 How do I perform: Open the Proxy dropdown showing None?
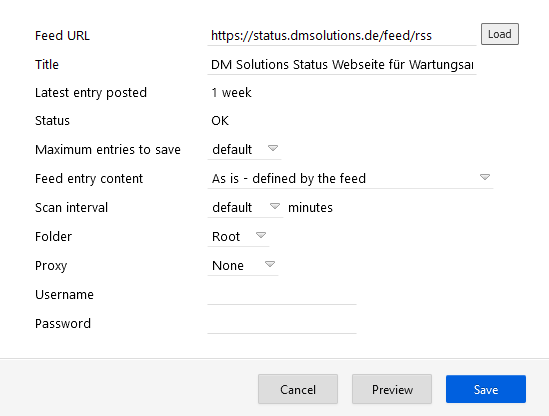point(243,266)
